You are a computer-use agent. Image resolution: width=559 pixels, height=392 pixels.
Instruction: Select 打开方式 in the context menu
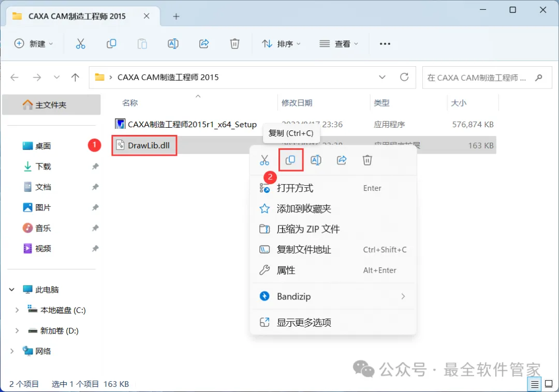[333, 188]
